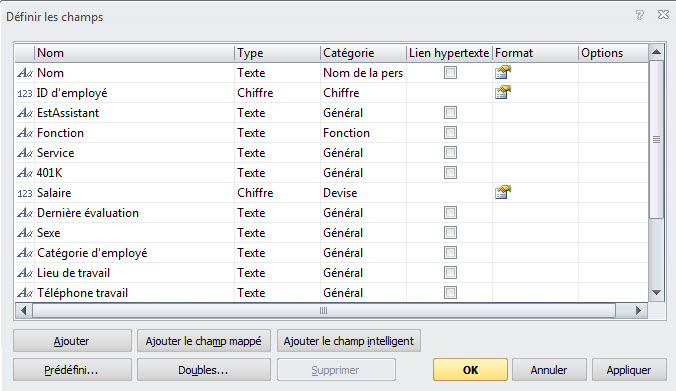Click the text type icon beside Catégorie d'employé
676x391 pixels.
point(25,253)
